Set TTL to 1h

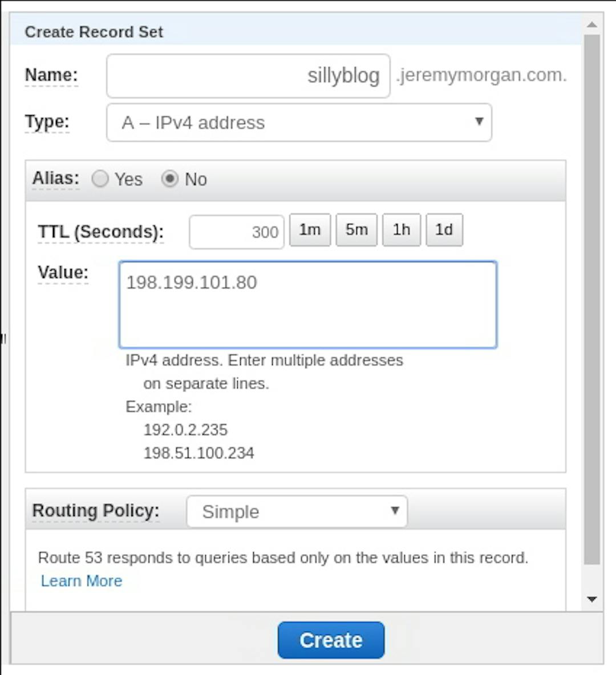tap(402, 230)
